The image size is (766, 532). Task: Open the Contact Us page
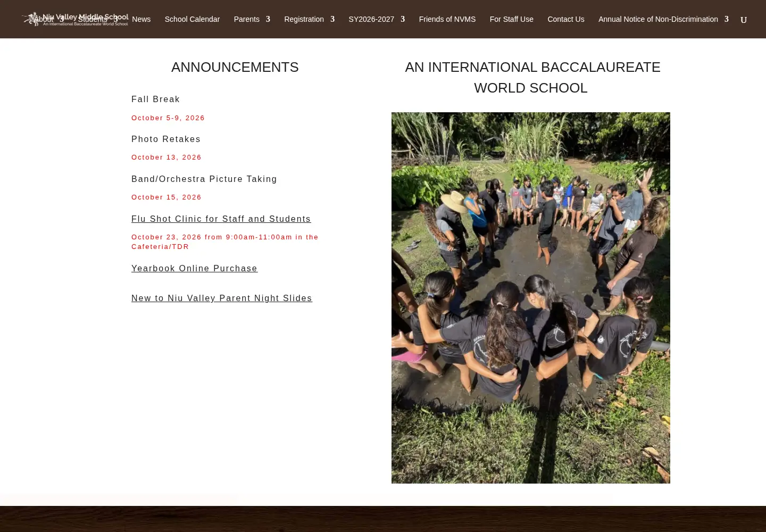pyautogui.click(x=565, y=19)
